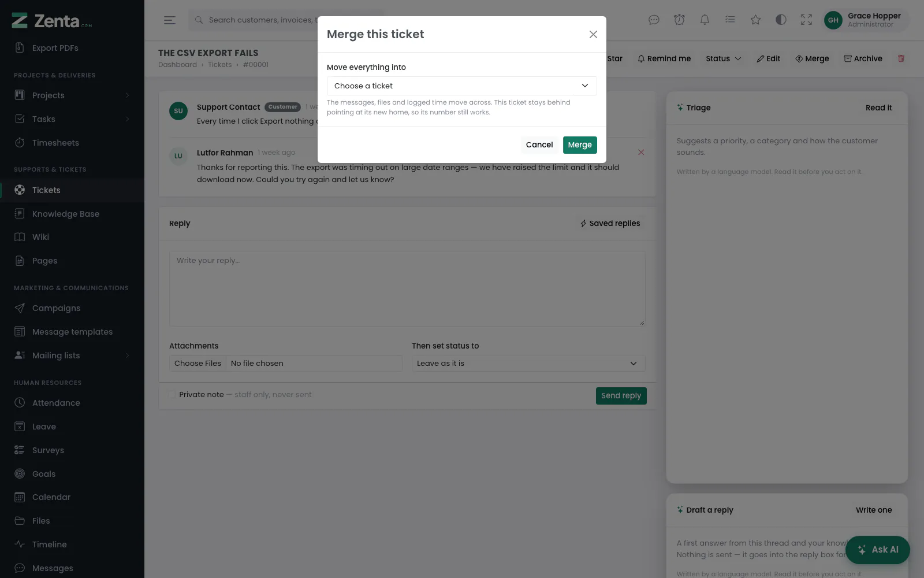
Task: Click the Zenta logo
Action: coord(52,21)
